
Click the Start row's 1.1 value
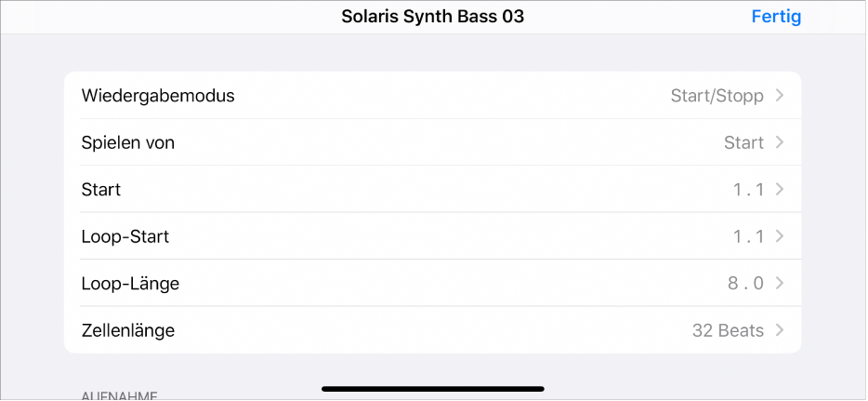point(748,190)
